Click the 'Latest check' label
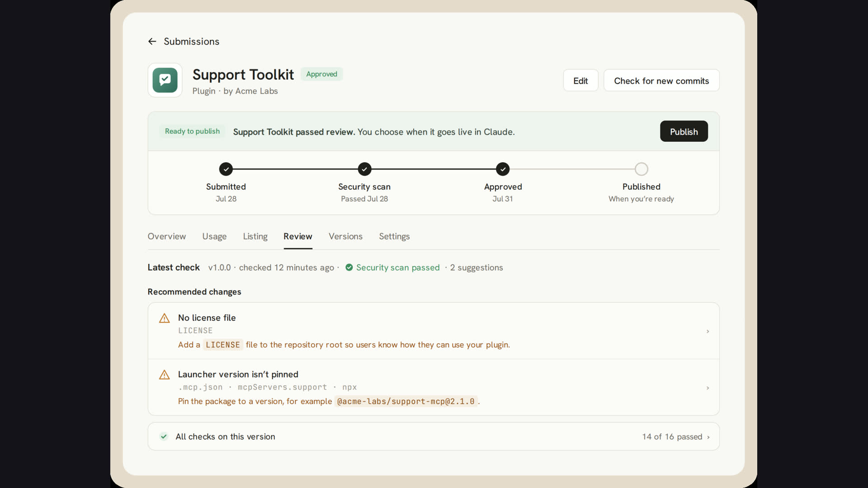The image size is (868, 488). pos(174,267)
